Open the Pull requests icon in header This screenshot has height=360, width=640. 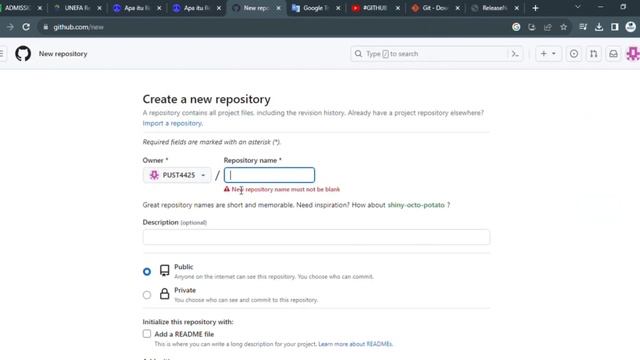(x=593, y=54)
